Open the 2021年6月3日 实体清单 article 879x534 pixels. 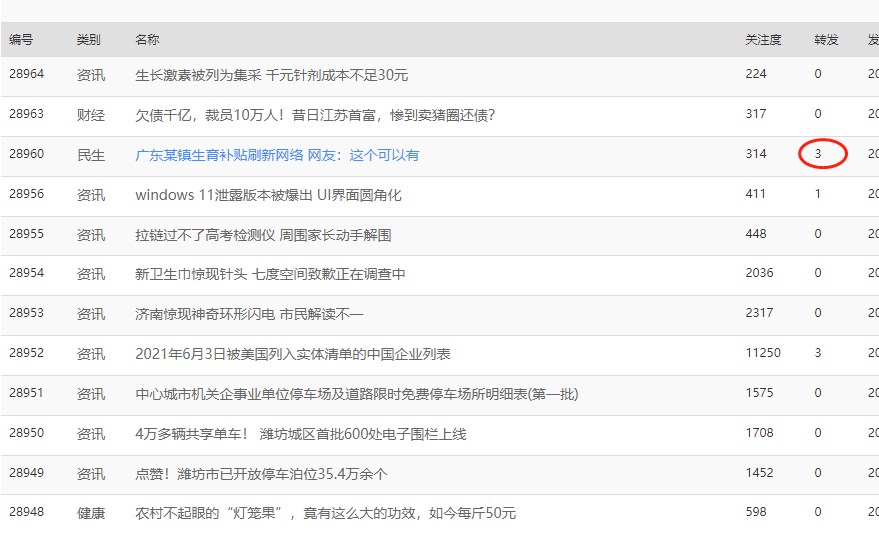[293, 354]
